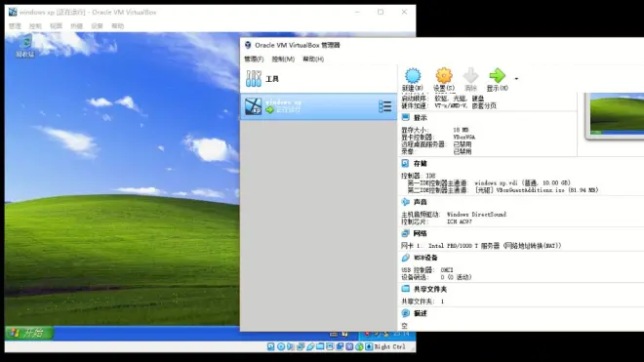Open 热键 menu in windows xp VM window

point(76,26)
